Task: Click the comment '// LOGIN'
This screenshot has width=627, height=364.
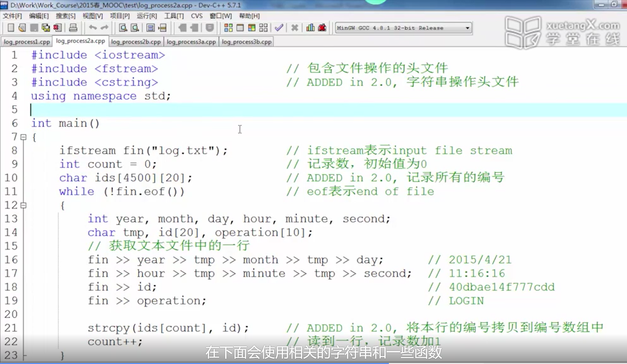Action: pos(456,301)
